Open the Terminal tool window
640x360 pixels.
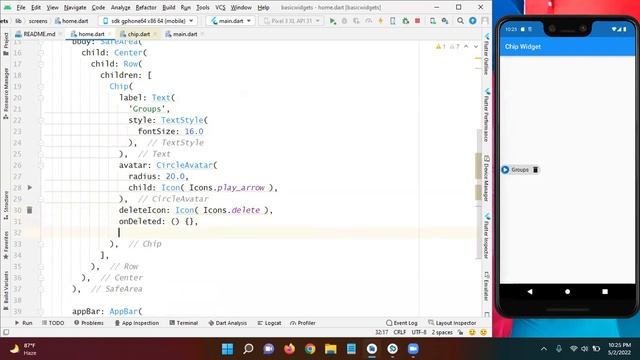[183, 323]
